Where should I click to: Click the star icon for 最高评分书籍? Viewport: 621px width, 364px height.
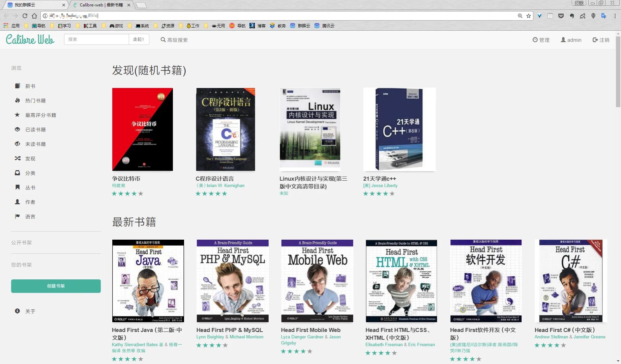pyautogui.click(x=18, y=115)
